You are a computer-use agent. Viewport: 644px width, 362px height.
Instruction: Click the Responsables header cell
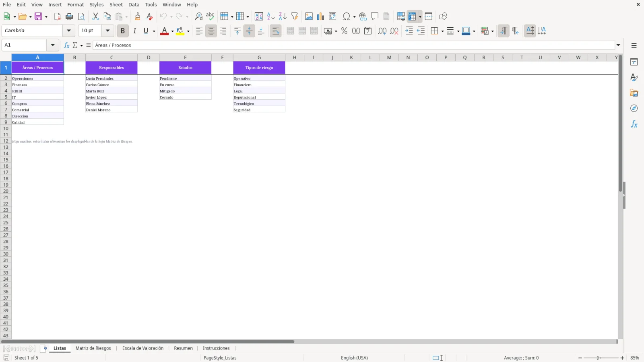pos(111,68)
